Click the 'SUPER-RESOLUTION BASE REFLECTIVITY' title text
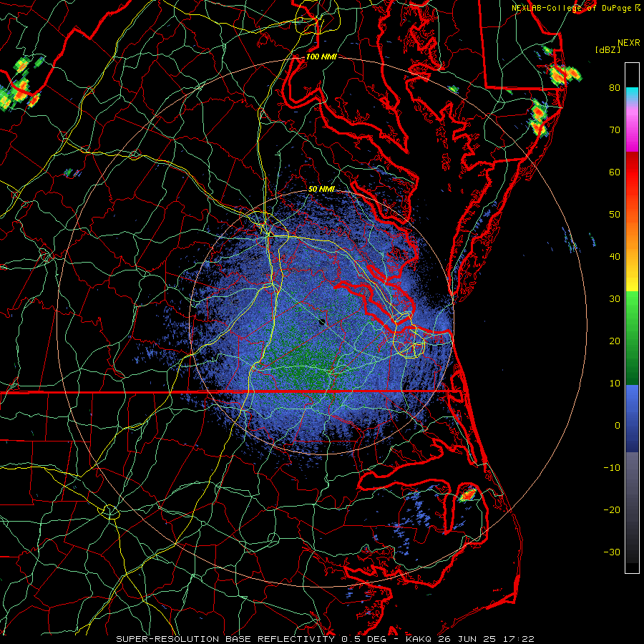This screenshot has width=644, height=644. pos(225,639)
